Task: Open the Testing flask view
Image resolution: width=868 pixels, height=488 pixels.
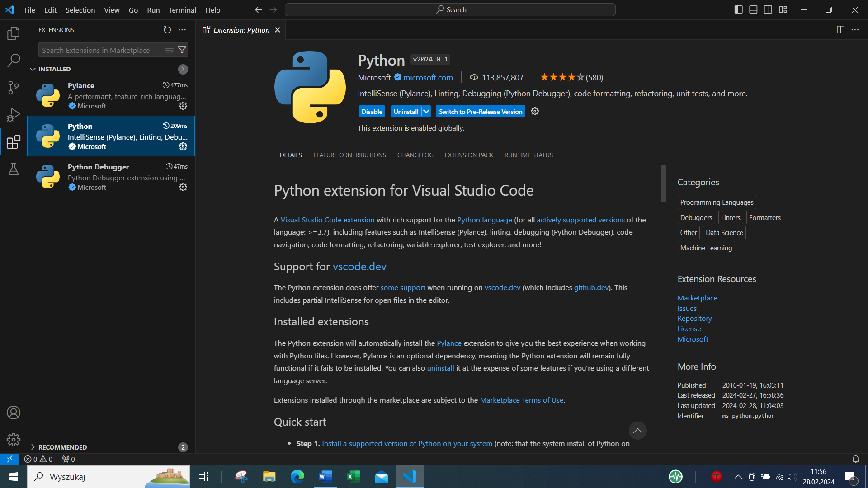Action: tap(14, 169)
